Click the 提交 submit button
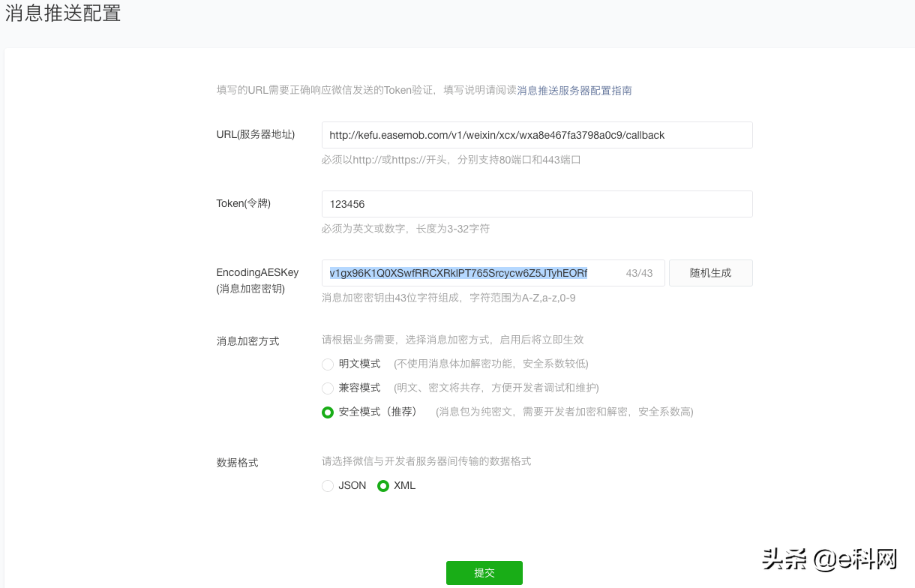Viewport: 915px width, 588px height. coord(484,573)
